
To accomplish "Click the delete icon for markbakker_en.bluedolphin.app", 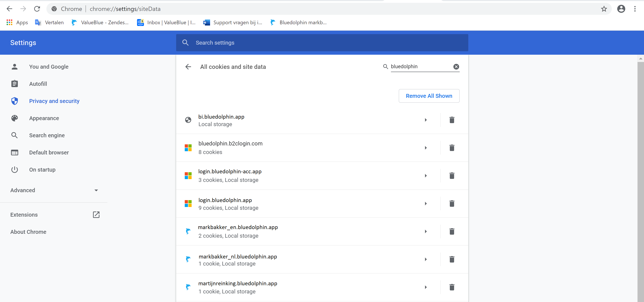I will pos(452,231).
